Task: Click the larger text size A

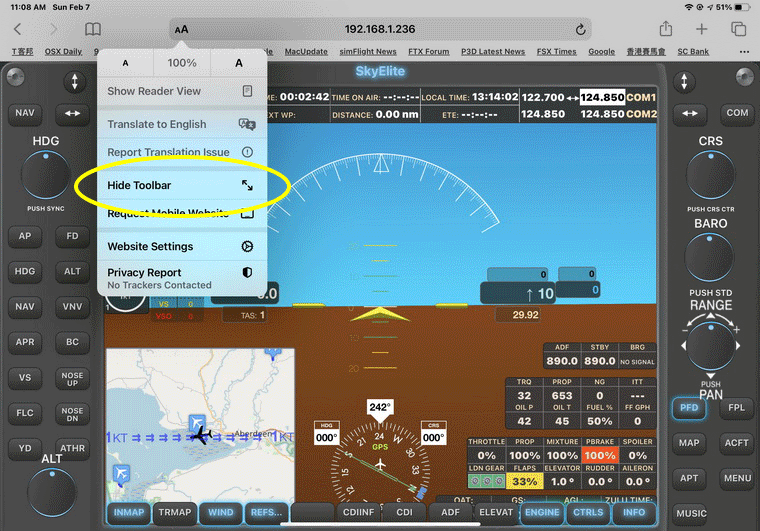Action: click(x=238, y=63)
